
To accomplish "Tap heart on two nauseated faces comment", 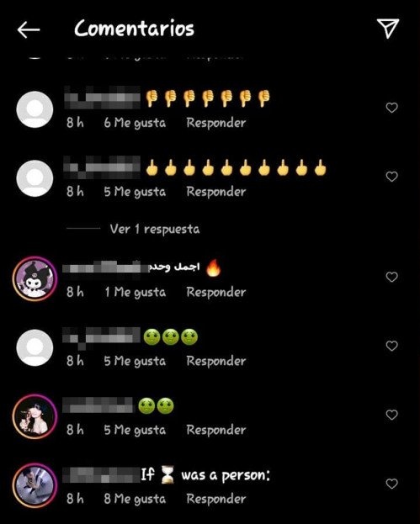I will pyautogui.click(x=391, y=415).
